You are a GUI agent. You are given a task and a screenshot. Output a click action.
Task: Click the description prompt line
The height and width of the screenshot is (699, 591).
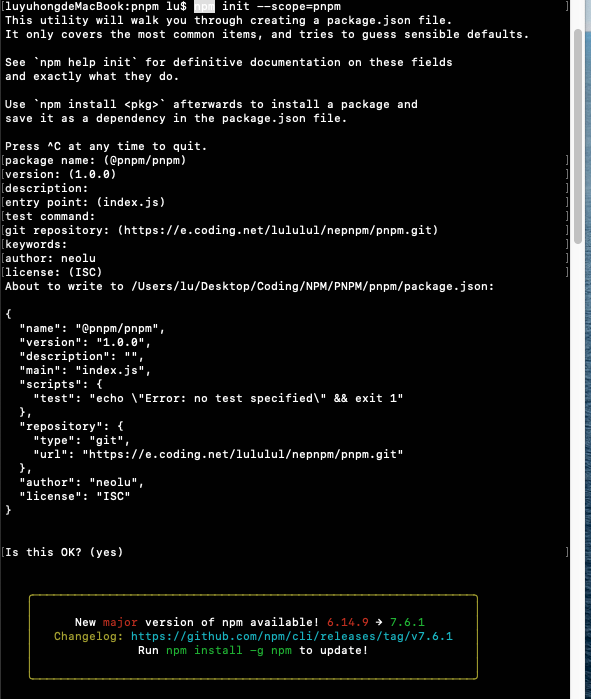coord(47,189)
